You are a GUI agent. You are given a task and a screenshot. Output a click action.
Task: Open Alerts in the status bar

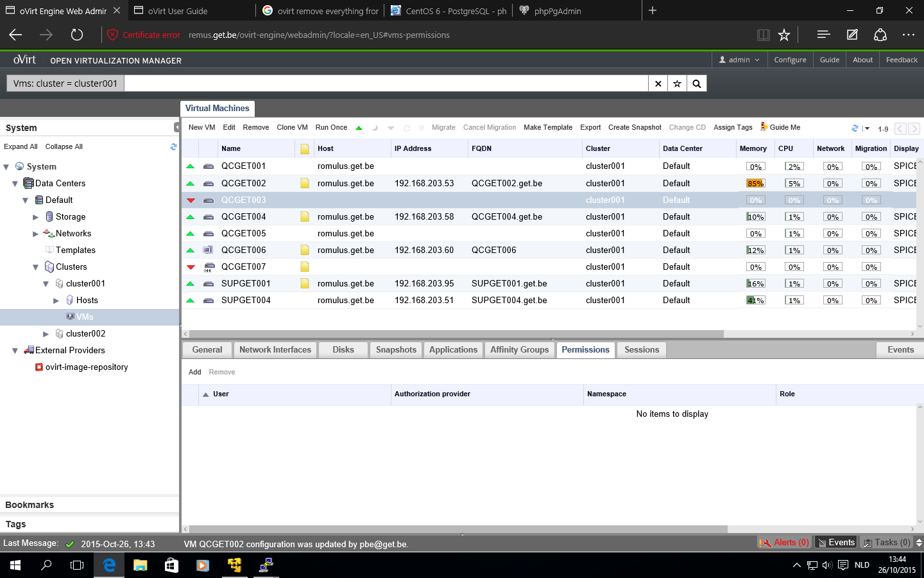[784, 543]
